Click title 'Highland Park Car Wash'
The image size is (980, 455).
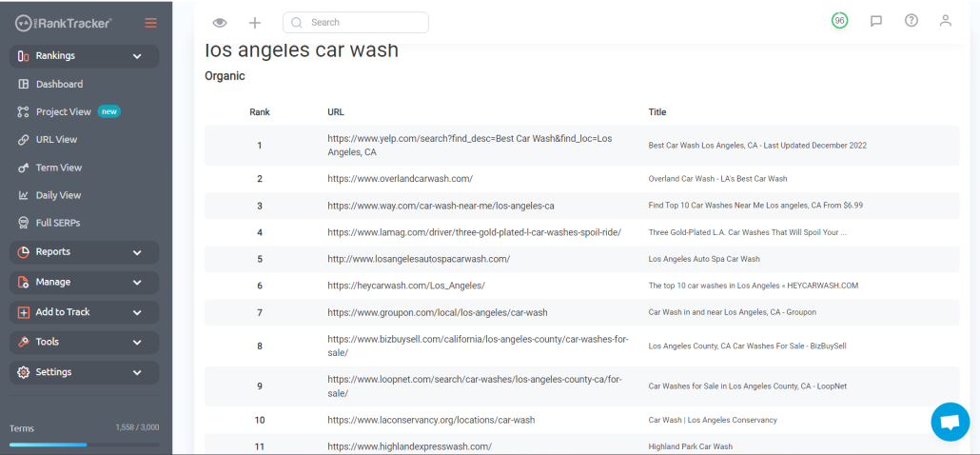point(690,446)
